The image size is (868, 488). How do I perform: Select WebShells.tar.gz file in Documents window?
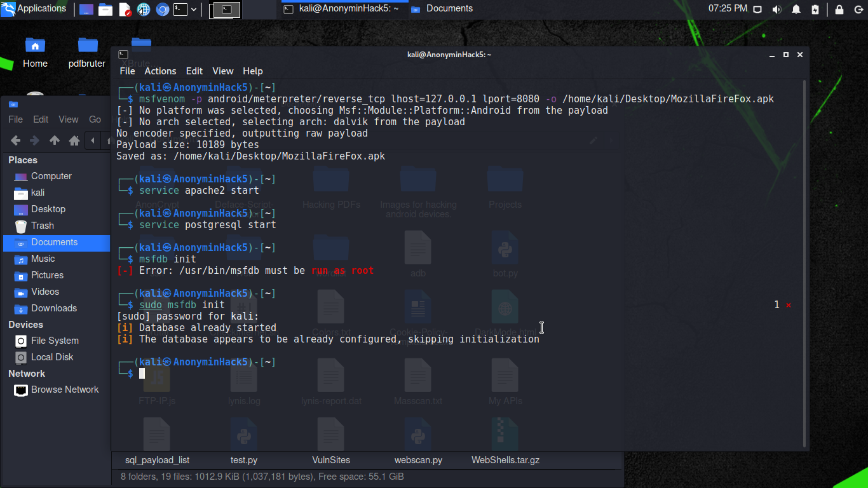click(505, 460)
